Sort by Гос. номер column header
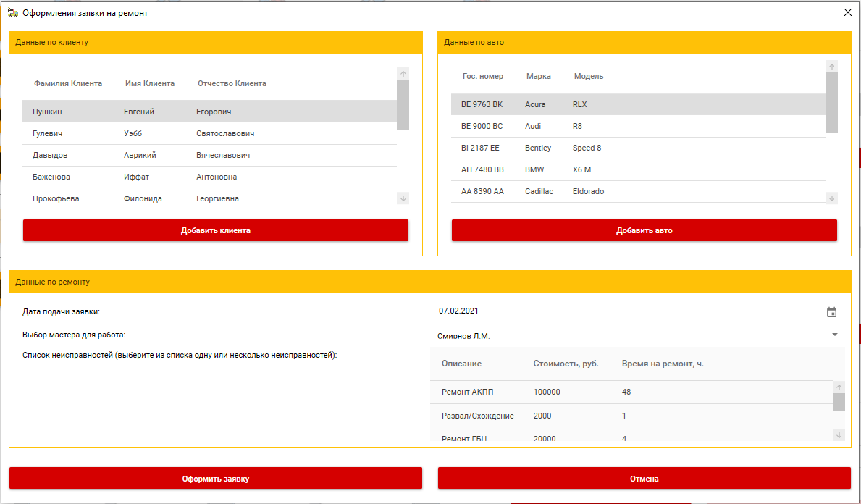Screen dimensions: 861x504 483,76
